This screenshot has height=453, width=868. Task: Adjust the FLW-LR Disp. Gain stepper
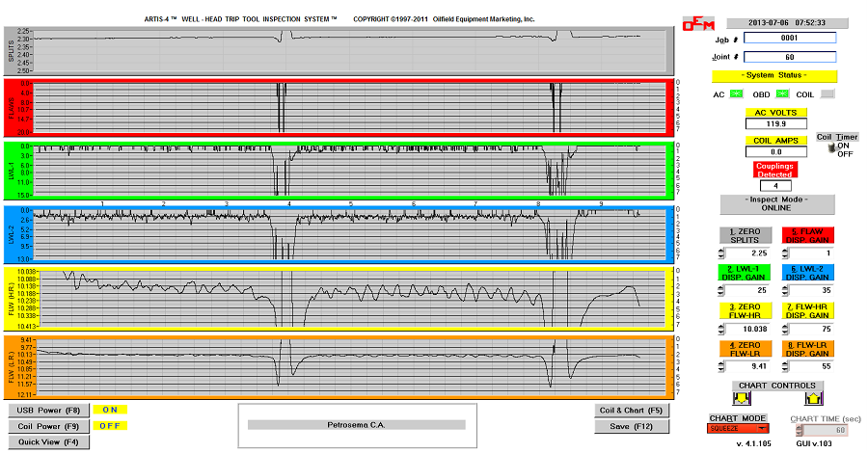coord(785,366)
